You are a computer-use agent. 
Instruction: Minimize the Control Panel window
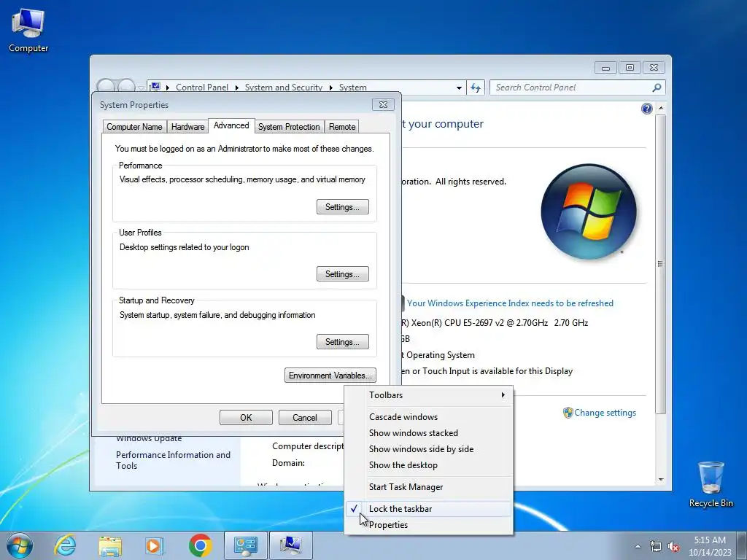click(605, 68)
